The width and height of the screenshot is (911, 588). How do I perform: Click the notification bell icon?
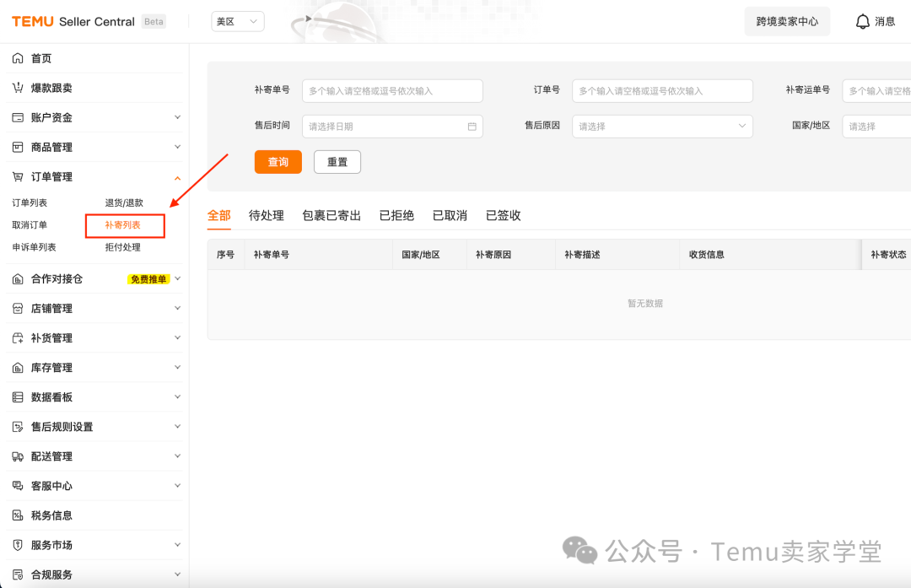click(862, 22)
